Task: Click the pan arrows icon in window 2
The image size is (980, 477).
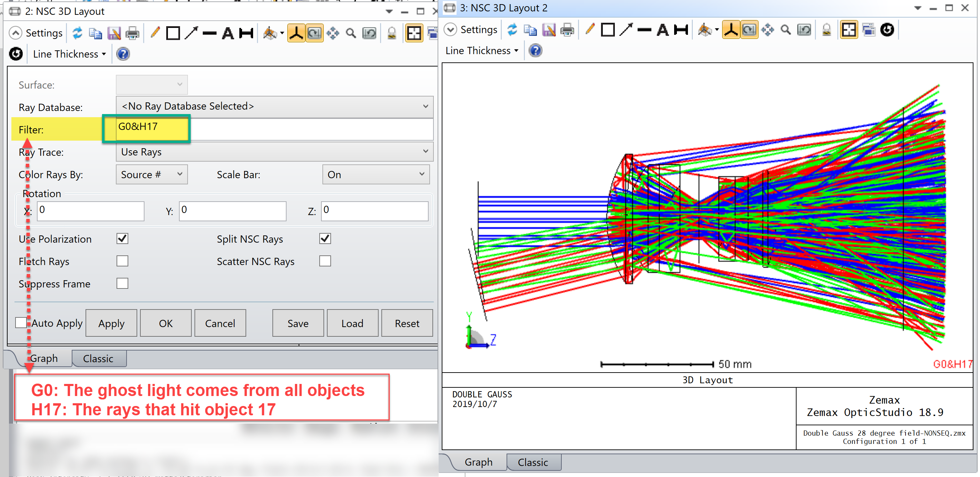Action: tap(333, 33)
